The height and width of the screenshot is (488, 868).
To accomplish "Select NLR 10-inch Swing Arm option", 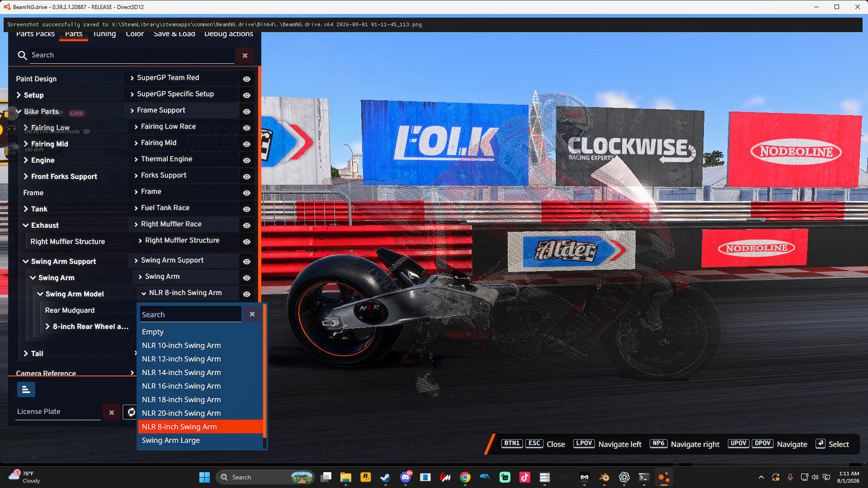I will 200,345.
